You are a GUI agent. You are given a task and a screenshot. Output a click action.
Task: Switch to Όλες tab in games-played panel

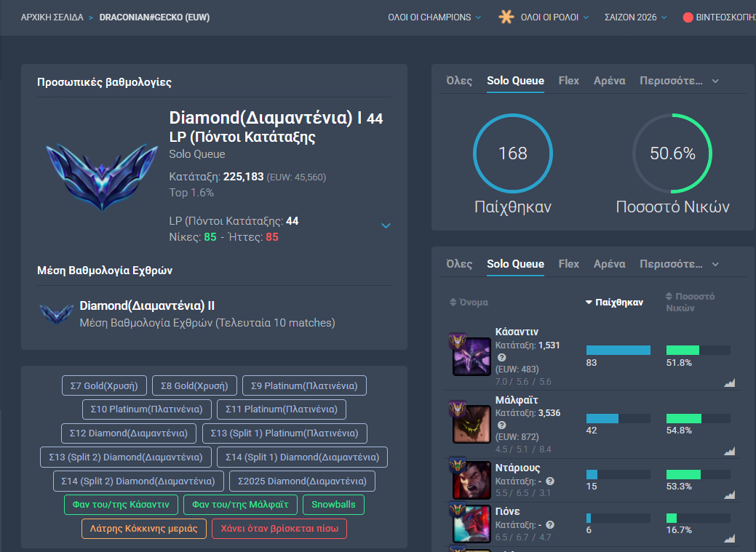point(459,81)
